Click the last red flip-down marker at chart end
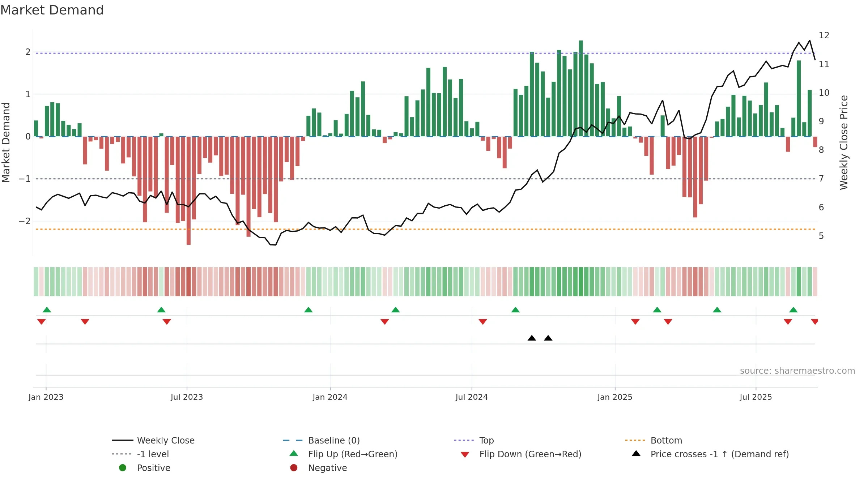Viewport: 868px width, 488px height. coord(814,322)
